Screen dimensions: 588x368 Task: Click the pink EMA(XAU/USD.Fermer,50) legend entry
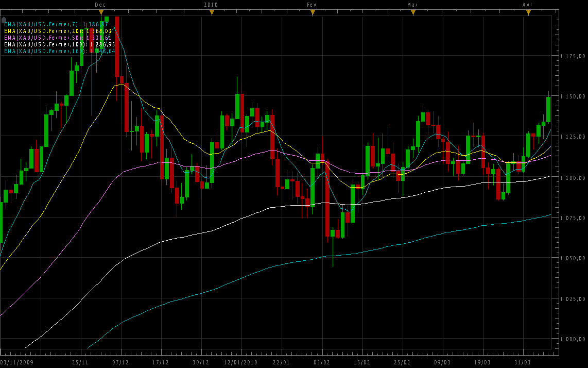pos(58,38)
